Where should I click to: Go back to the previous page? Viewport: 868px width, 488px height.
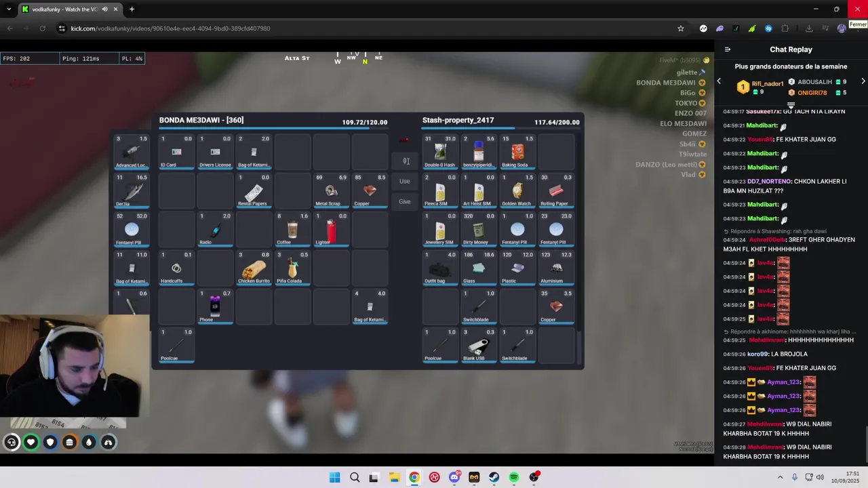(9, 28)
